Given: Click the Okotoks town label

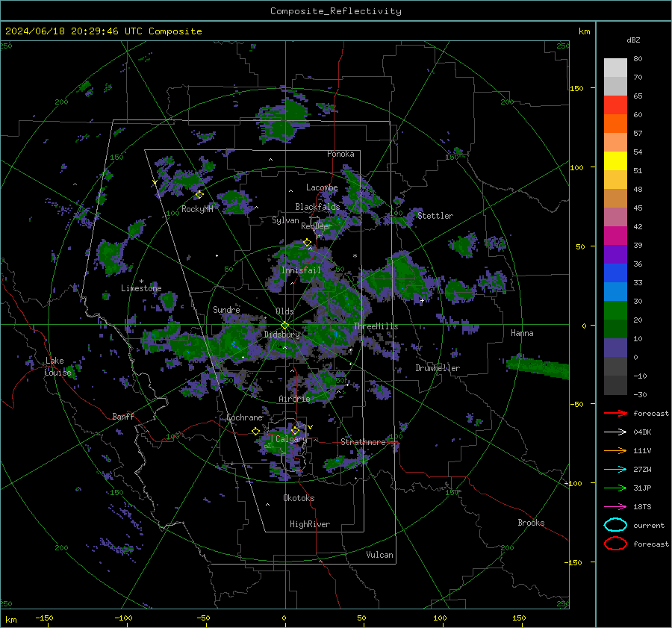Looking at the screenshot, I should [x=299, y=498].
